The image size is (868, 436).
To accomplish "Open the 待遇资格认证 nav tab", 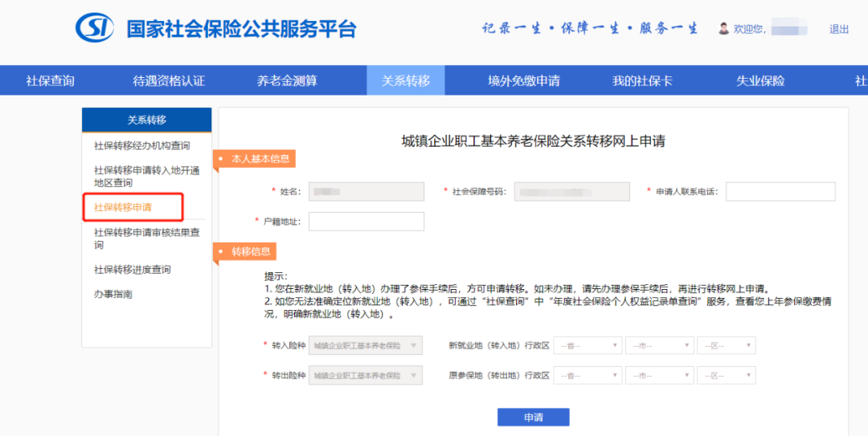I will pyautogui.click(x=169, y=81).
